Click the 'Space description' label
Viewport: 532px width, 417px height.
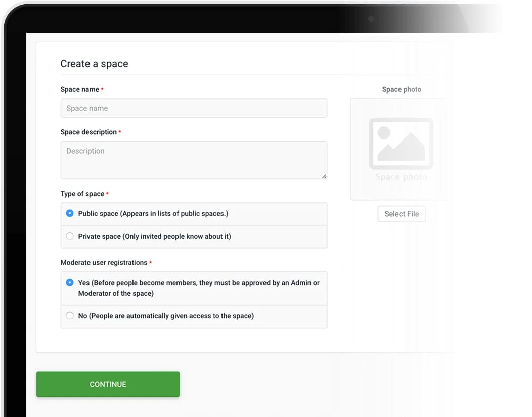click(x=88, y=132)
